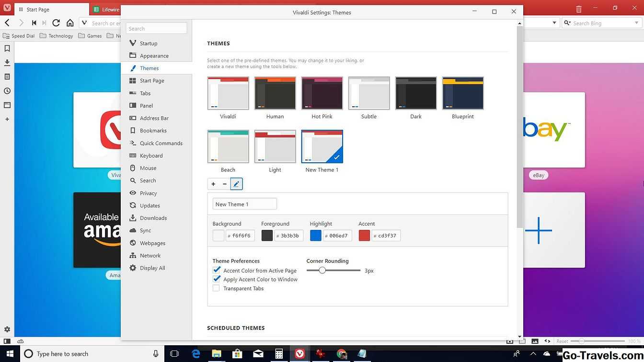Screen dimensions: 644x362
Task: Open the Bookmarks panel in left sidebar
Action: point(7,48)
